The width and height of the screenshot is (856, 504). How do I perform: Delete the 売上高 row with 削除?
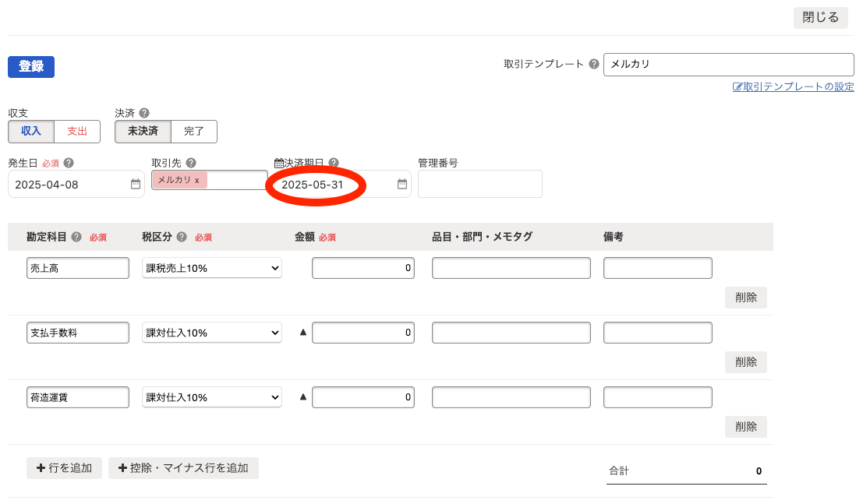745,298
